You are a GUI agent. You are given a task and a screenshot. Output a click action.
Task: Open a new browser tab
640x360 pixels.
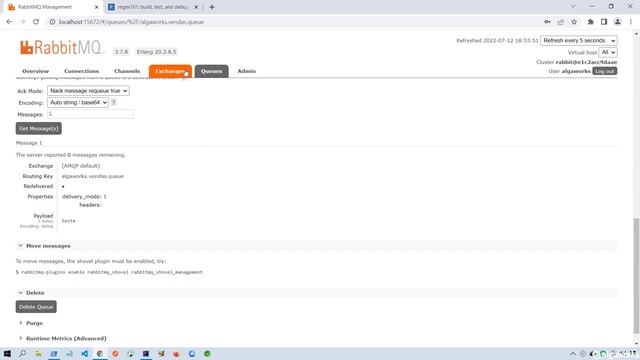212,7
